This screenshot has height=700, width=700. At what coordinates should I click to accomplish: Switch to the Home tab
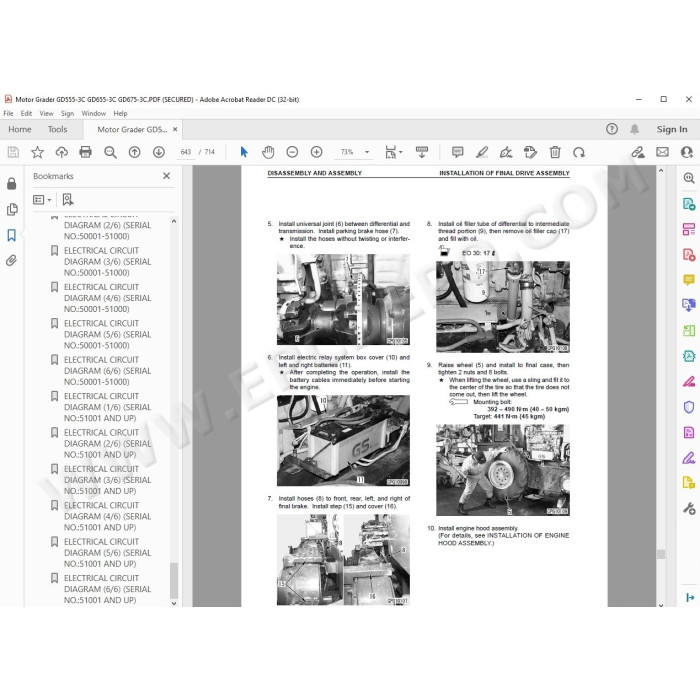pos(20,129)
